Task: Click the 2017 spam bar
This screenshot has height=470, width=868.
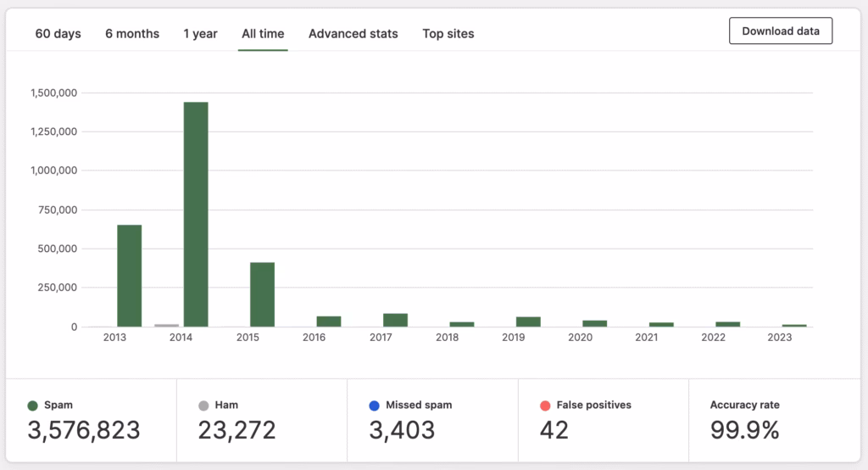Action: point(395,320)
